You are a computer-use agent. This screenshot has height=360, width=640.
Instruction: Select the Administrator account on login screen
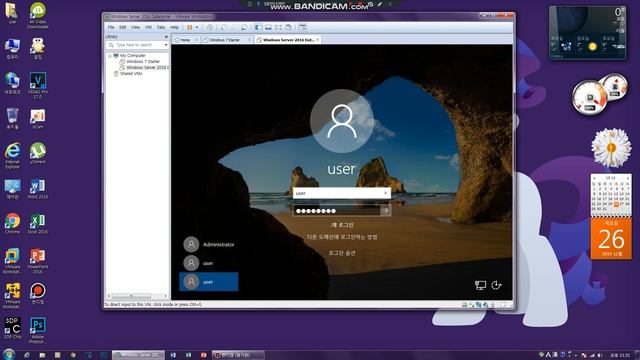[x=209, y=244]
